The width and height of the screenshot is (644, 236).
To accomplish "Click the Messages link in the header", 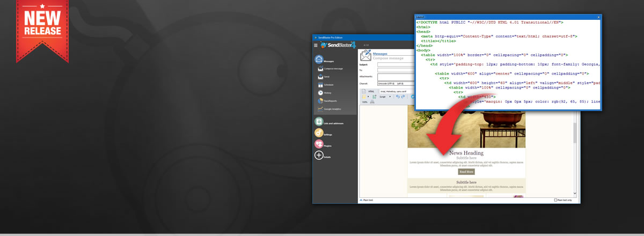I will click(x=380, y=54).
